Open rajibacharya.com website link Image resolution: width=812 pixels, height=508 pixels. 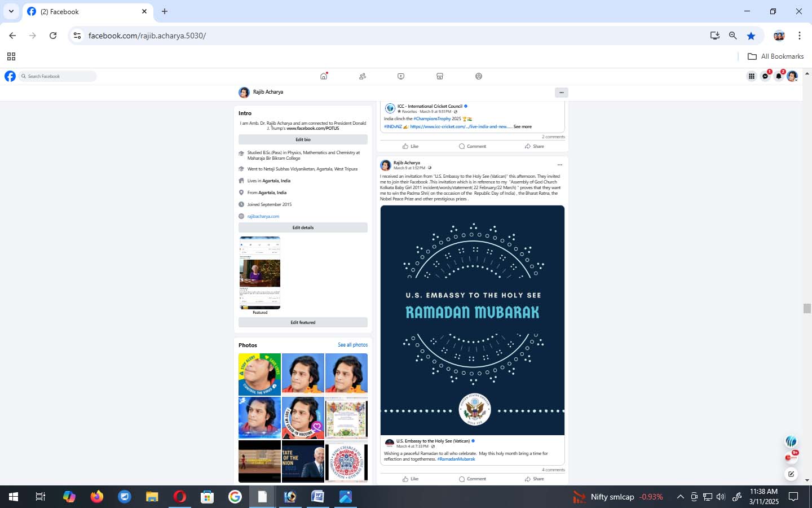[x=263, y=216]
